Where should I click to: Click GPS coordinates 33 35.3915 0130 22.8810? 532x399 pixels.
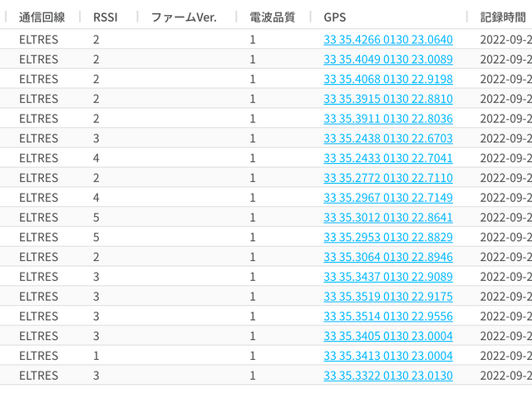click(x=387, y=99)
